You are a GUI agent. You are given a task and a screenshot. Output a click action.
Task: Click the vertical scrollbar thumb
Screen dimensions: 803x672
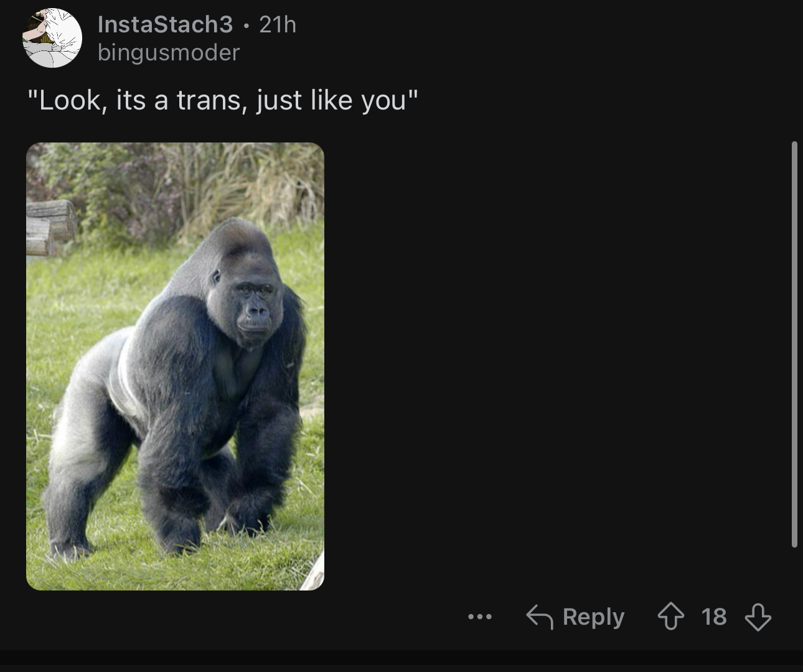[794, 345]
